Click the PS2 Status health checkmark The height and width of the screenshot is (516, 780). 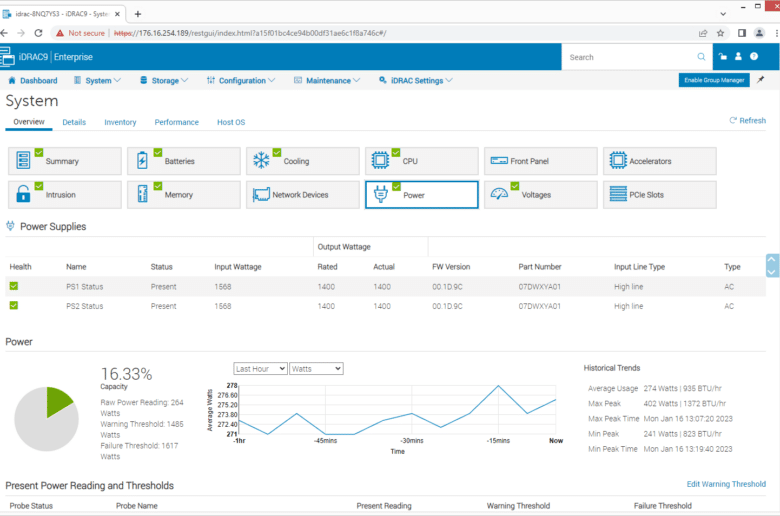[14, 305]
